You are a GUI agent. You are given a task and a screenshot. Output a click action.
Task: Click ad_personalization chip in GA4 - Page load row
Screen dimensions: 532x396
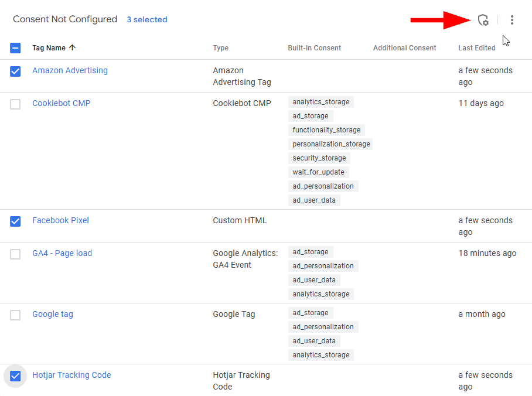coord(323,266)
